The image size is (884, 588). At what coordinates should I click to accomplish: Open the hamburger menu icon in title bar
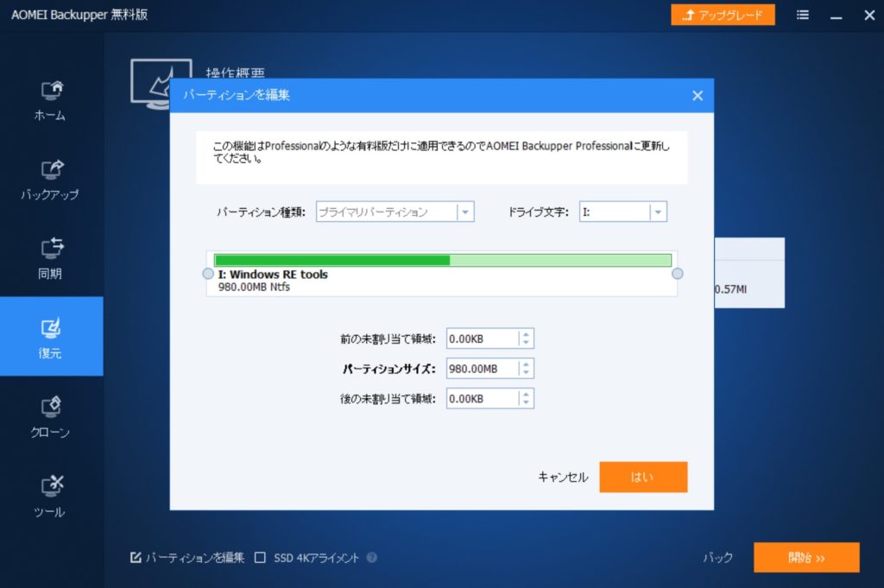(803, 16)
